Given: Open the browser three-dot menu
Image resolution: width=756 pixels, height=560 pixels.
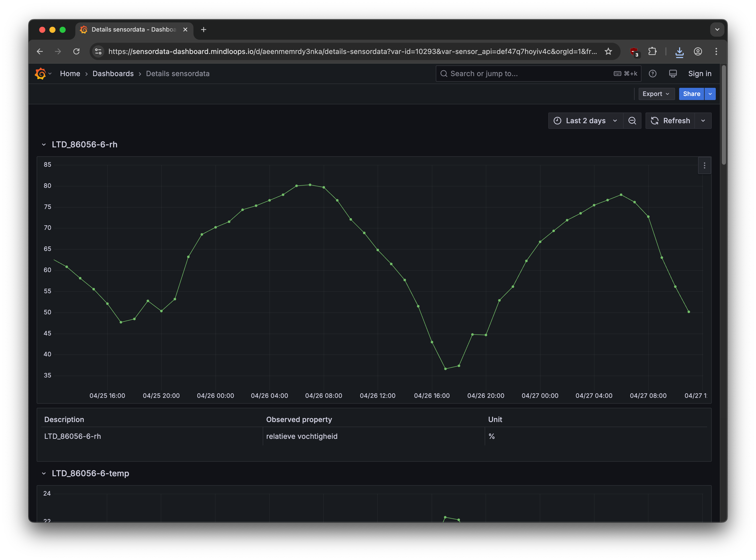Looking at the screenshot, I should pos(716,51).
